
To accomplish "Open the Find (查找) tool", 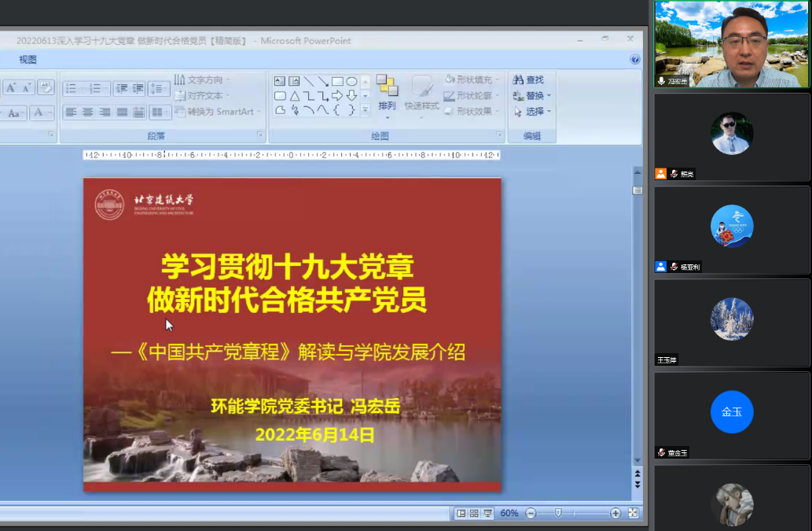I will click(528, 80).
